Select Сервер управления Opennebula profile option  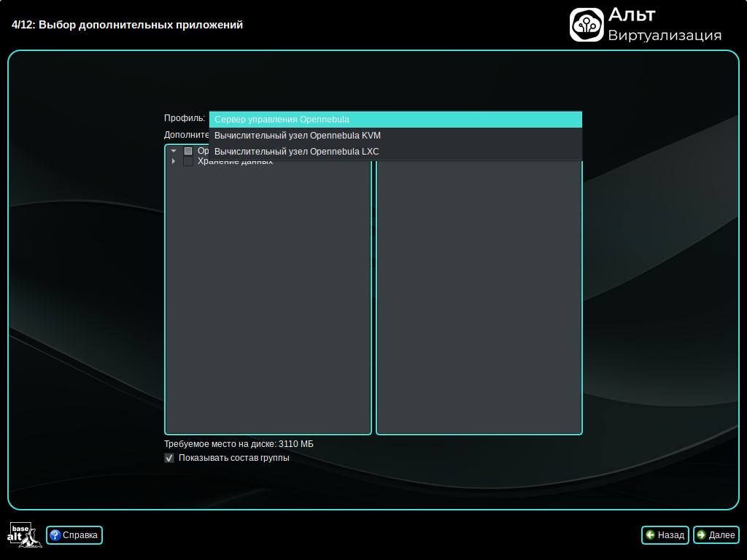tap(395, 120)
